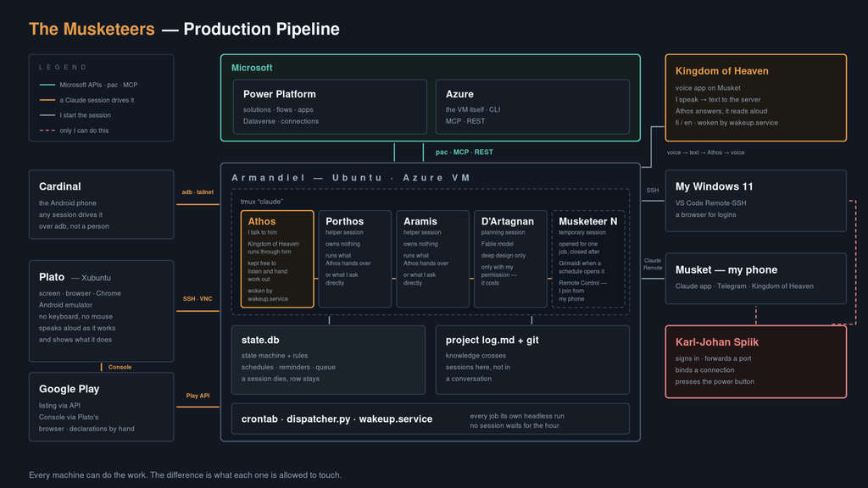Click "screen · browser · Chrome" in Plato
This screenshot has height=488, width=868.
80,293
